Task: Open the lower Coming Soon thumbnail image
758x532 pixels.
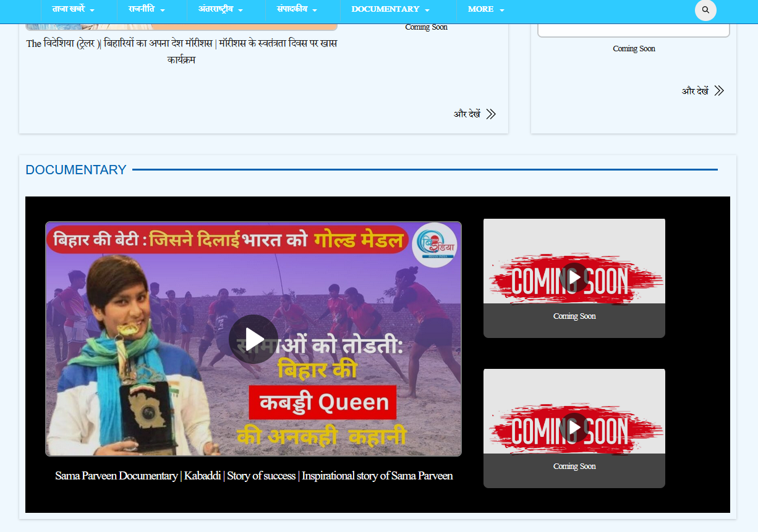Action: 574,411
